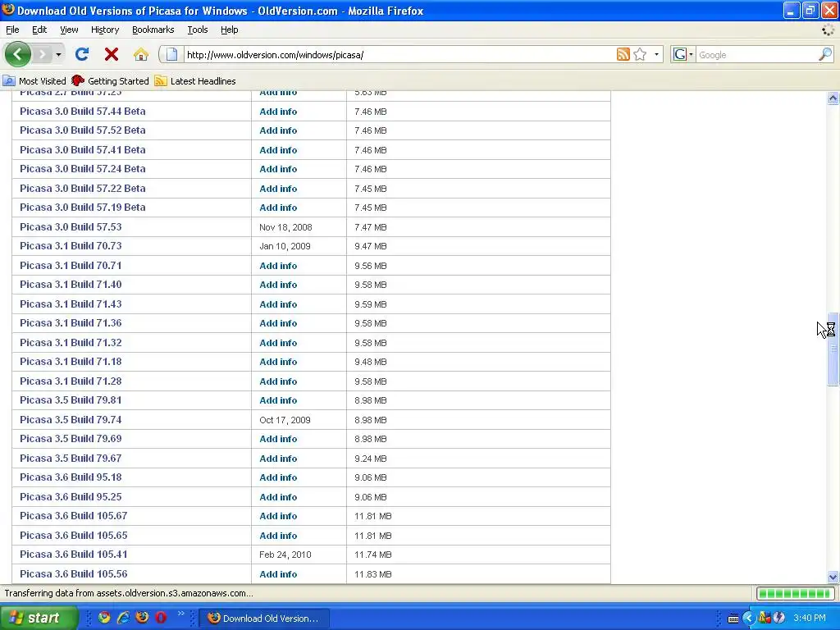840x630 pixels.
Task: Open the navigation history dropdown arrow
Action: (58, 54)
